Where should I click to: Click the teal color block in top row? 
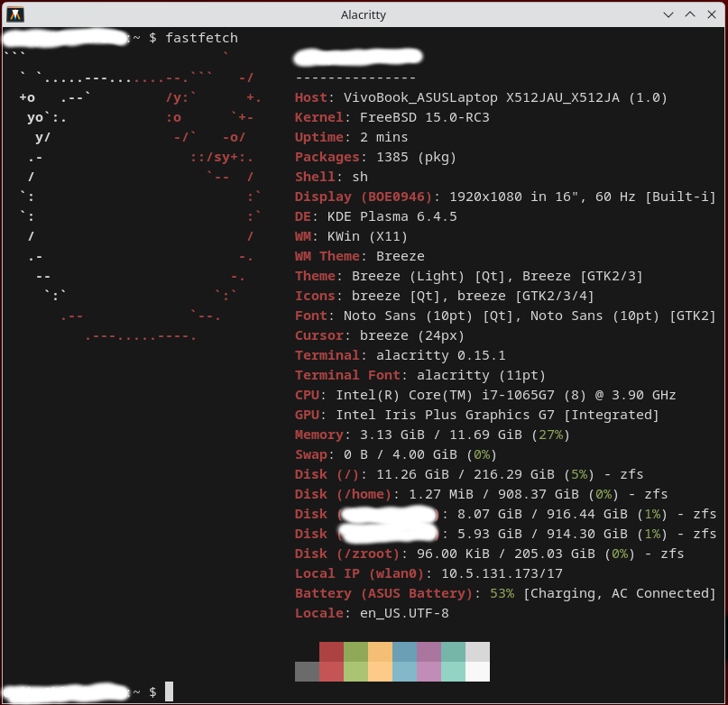453,652
